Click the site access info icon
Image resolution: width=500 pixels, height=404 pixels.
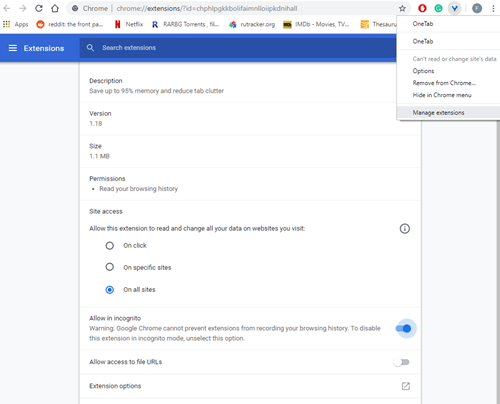[x=405, y=229]
